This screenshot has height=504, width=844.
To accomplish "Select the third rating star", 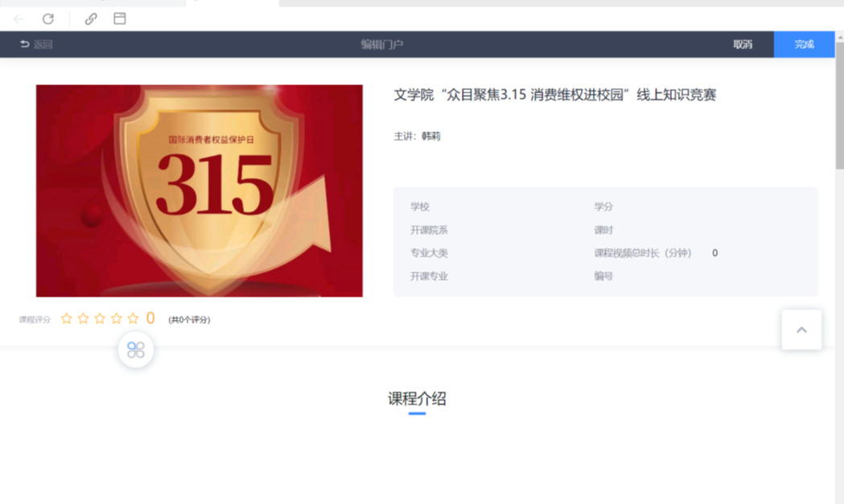I will (x=100, y=319).
